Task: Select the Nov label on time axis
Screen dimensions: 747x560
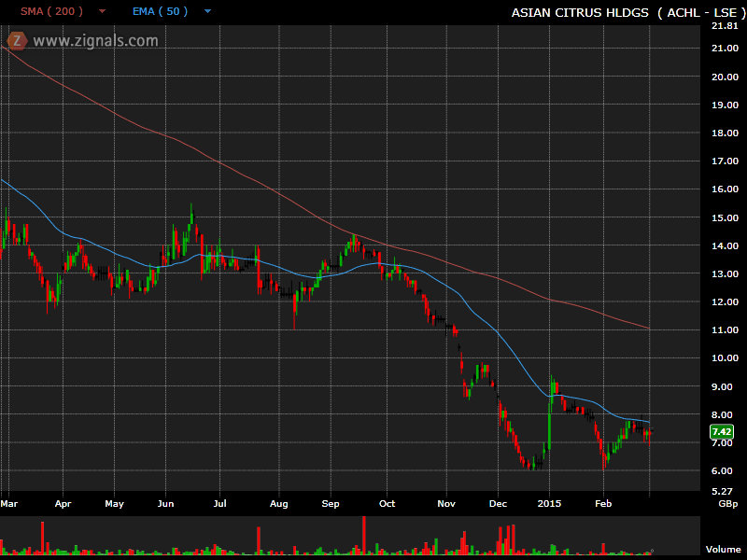Action: 447,503
